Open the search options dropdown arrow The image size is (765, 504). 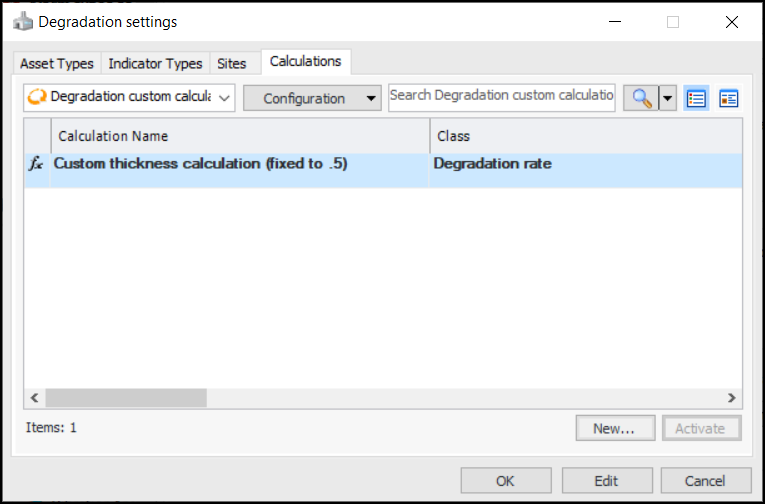click(x=668, y=98)
